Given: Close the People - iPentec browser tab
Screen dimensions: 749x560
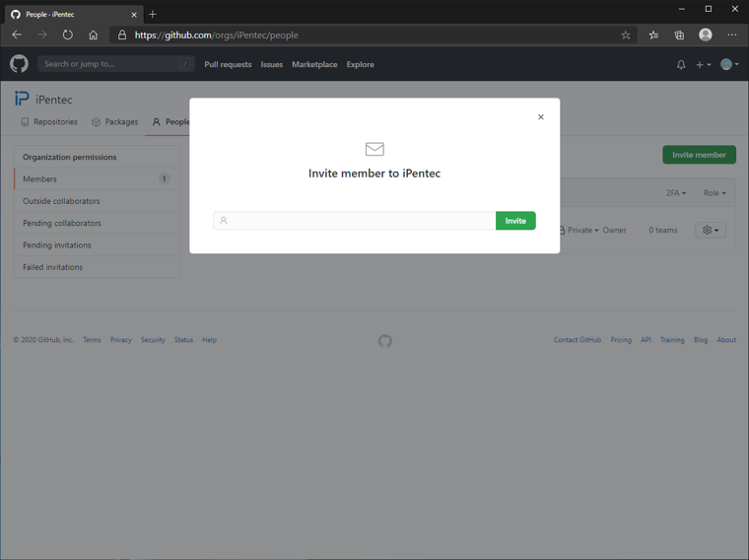Looking at the screenshot, I should pyautogui.click(x=134, y=15).
